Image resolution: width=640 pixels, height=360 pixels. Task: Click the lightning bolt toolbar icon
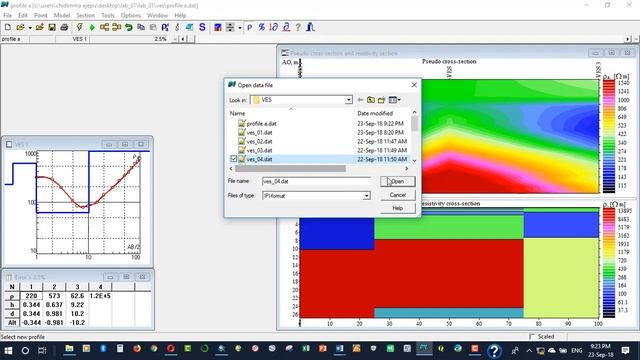80,27
